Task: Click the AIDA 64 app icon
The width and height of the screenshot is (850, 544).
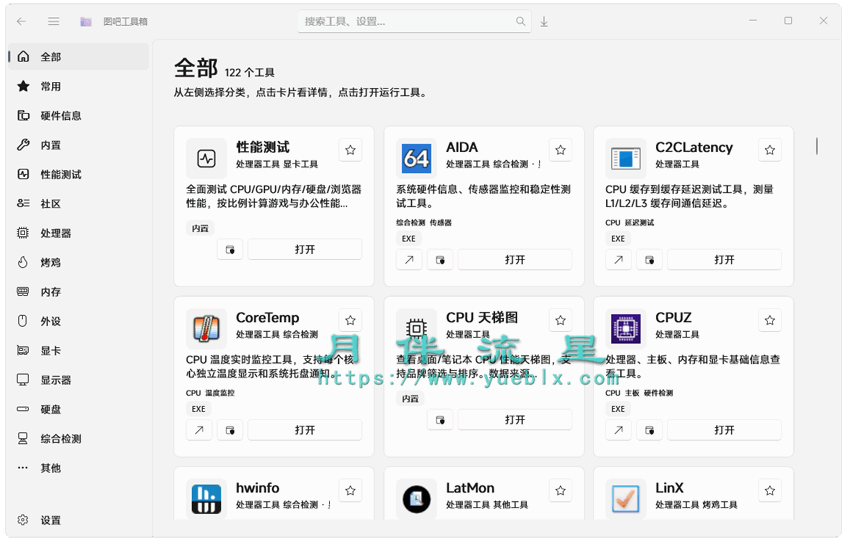Action: (416, 158)
